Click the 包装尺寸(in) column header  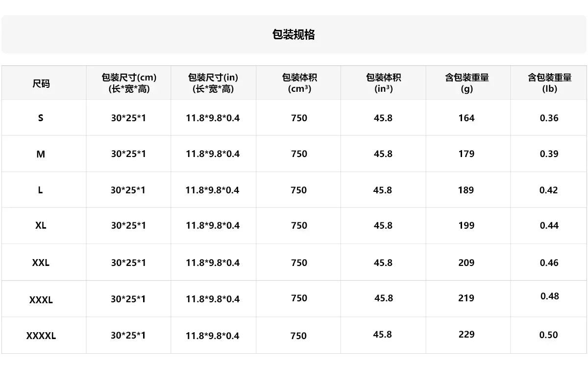(x=213, y=83)
